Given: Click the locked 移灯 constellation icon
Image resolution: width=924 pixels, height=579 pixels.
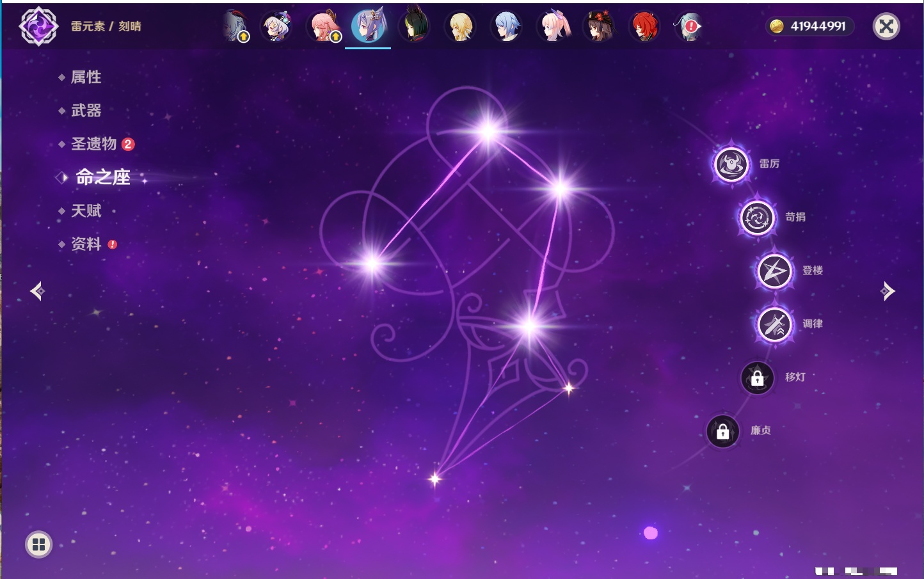Looking at the screenshot, I should (757, 377).
